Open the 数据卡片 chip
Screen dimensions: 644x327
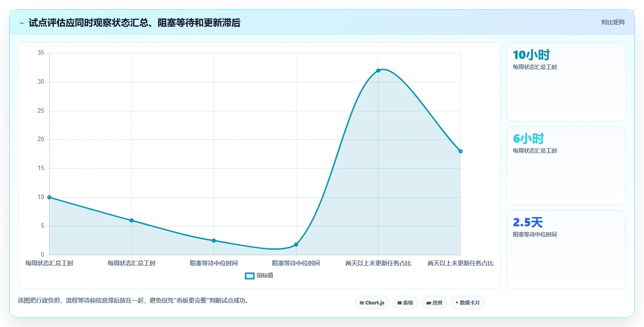tap(468, 303)
